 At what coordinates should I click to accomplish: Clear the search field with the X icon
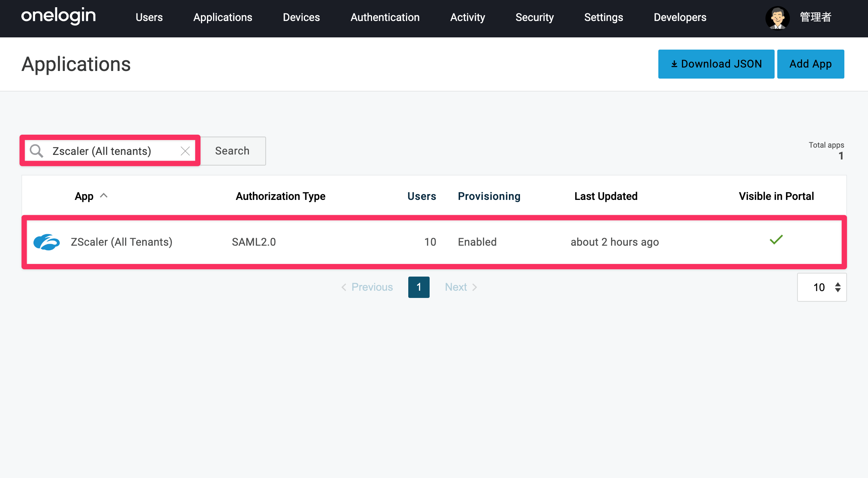tap(185, 151)
